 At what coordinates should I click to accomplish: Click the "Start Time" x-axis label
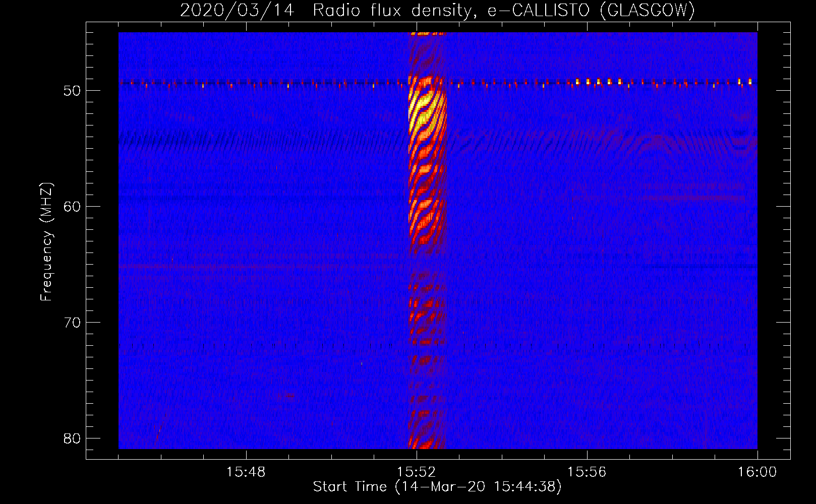pyautogui.click(x=437, y=487)
